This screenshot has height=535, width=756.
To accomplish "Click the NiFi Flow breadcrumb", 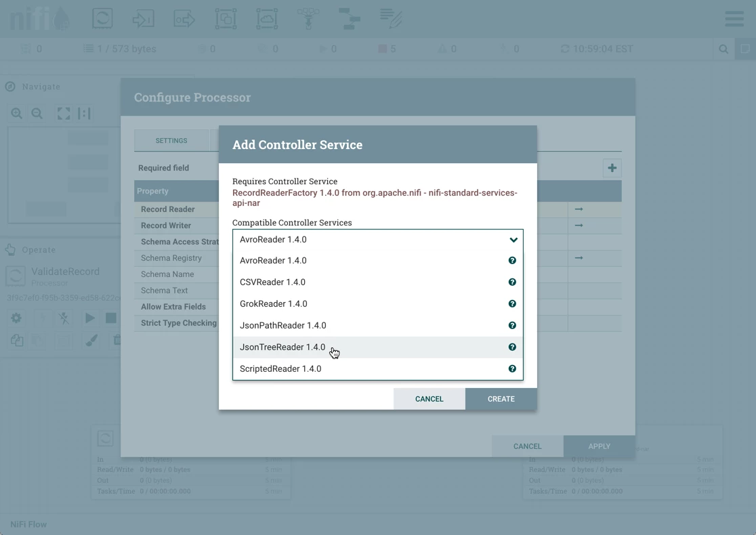I will [28, 524].
